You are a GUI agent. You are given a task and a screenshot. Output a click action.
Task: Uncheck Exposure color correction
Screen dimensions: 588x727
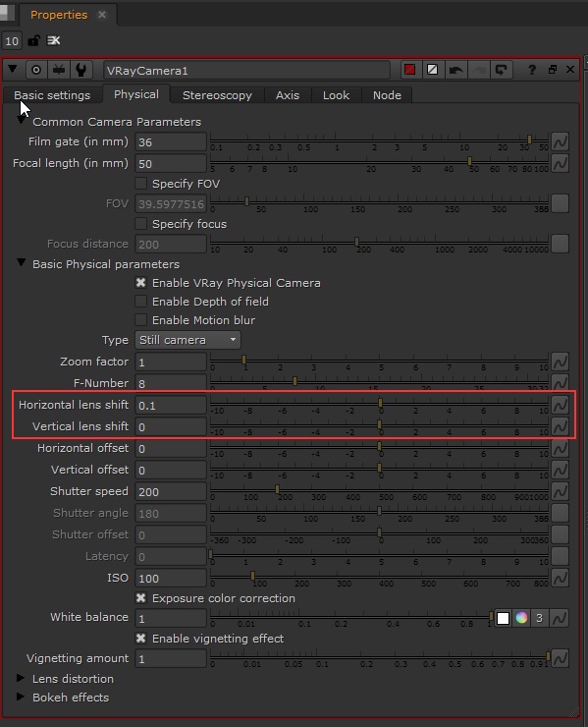point(140,598)
